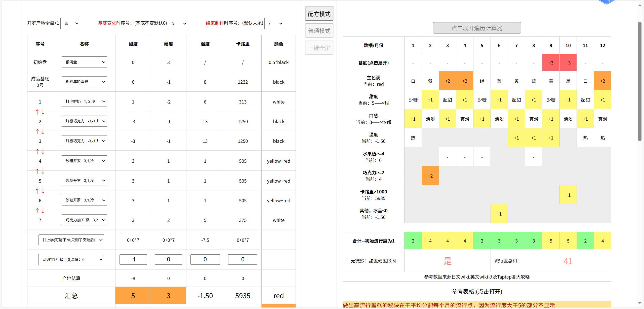Click the red down arrow below row 1

coord(43,112)
